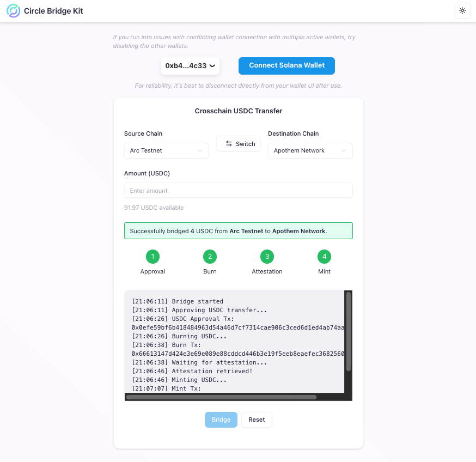Image resolution: width=476 pixels, height=462 pixels.
Task: Click the Bridge button
Action: tap(221, 420)
